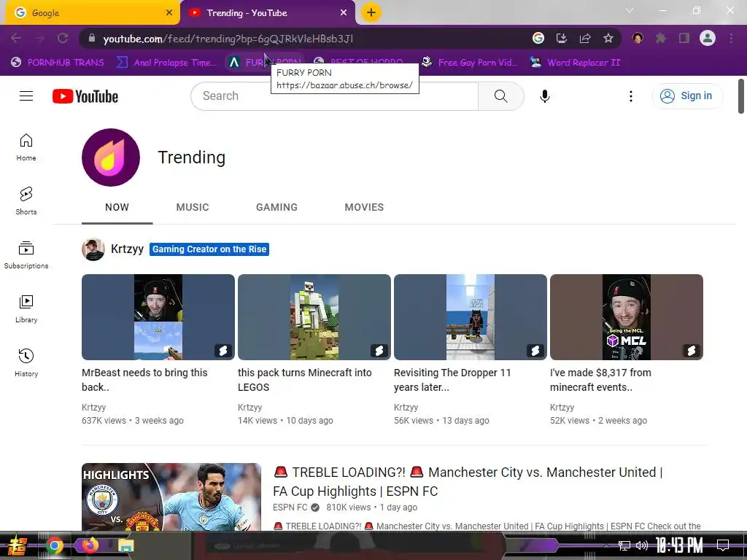Open the ESPN FC channel link

[290, 507]
